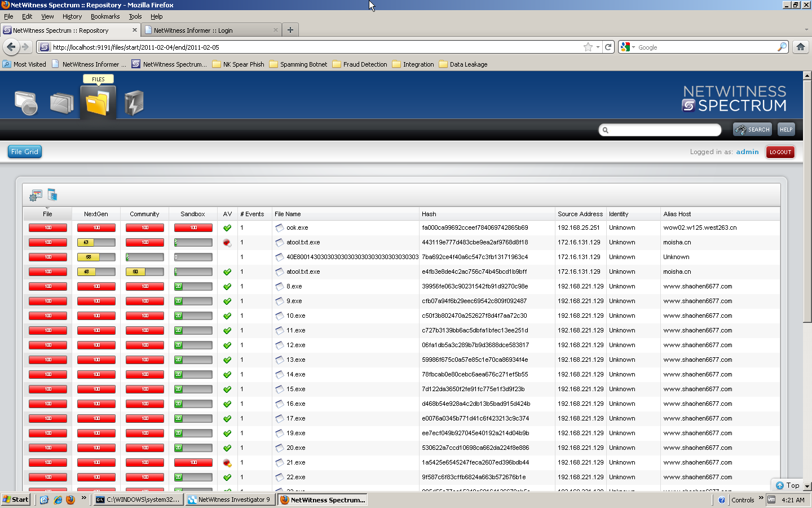Reload the page with the refresh icon

click(608, 47)
